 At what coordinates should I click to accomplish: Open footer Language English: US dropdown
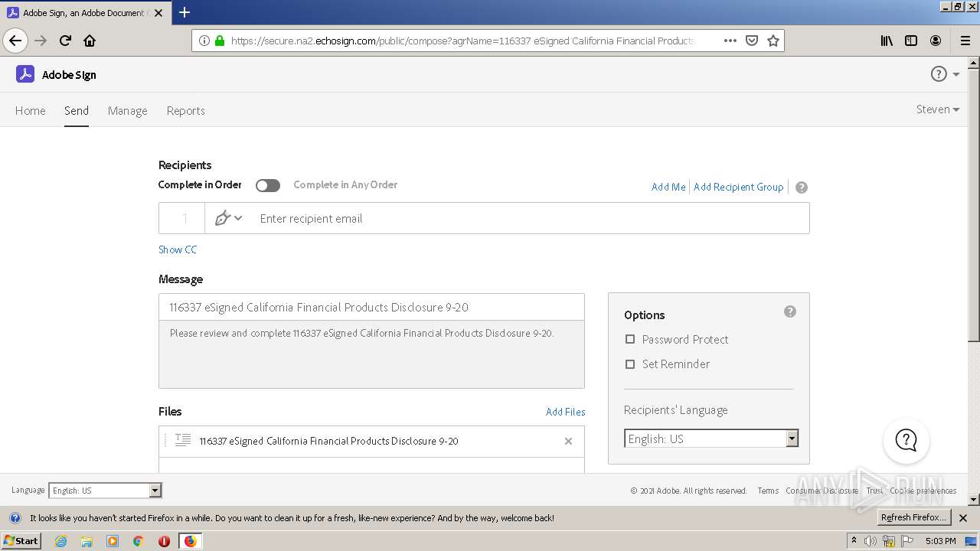pyautogui.click(x=105, y=491)
